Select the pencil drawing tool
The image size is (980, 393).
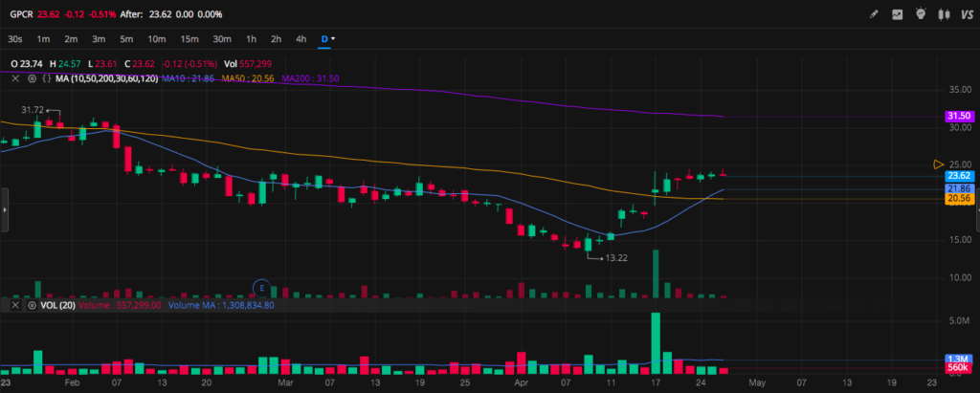tap(873, 14)
